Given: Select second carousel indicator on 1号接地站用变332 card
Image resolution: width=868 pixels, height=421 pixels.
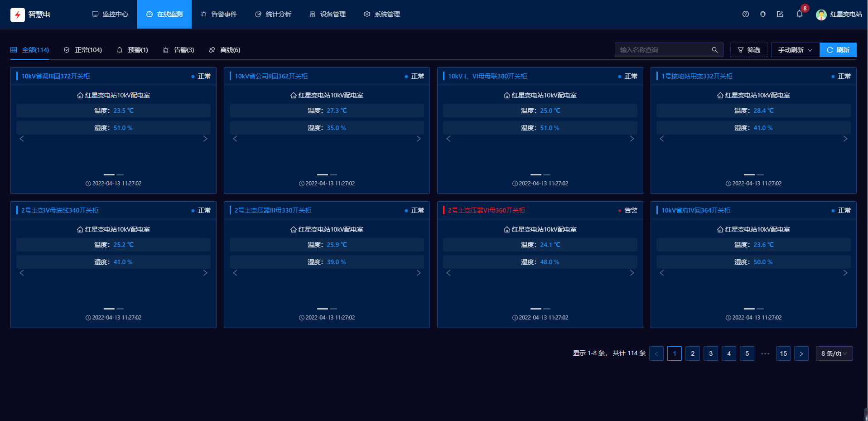Looking at the screenshot, I should pyautogui.click(x=760, y=174).
